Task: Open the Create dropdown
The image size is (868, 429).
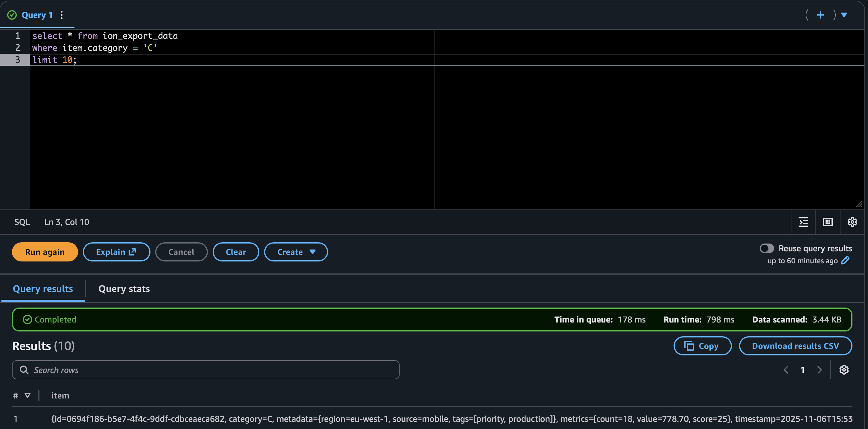Action: (x=296, y=252)
